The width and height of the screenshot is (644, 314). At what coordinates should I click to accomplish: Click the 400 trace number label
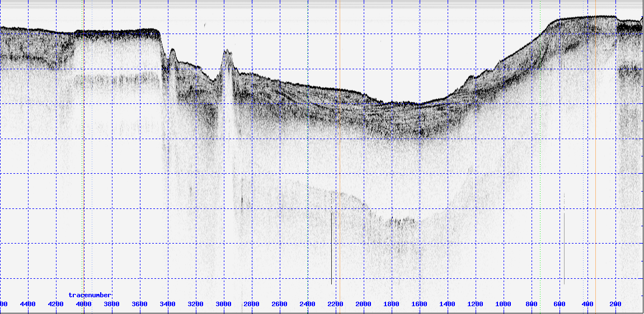[x=587, y=304]
